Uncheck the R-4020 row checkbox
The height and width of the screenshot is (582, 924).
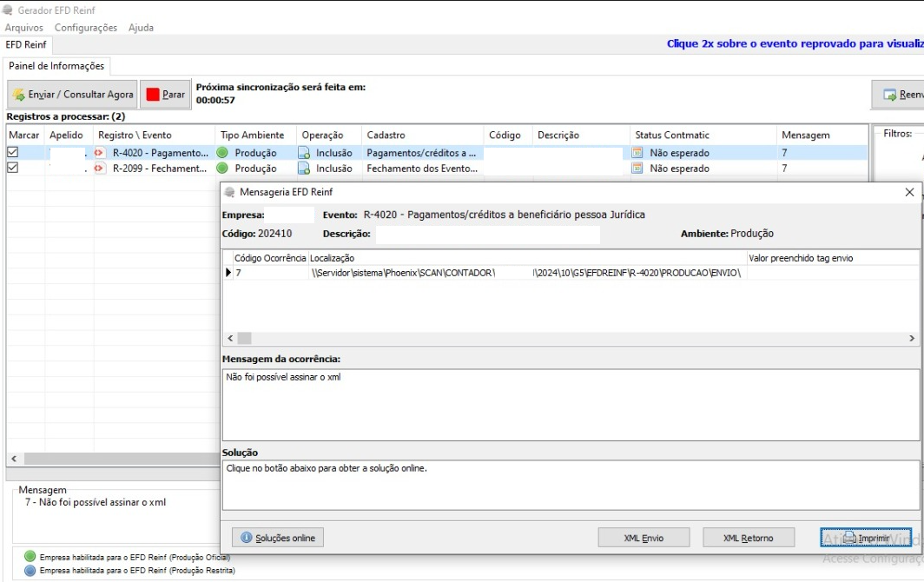12,152
